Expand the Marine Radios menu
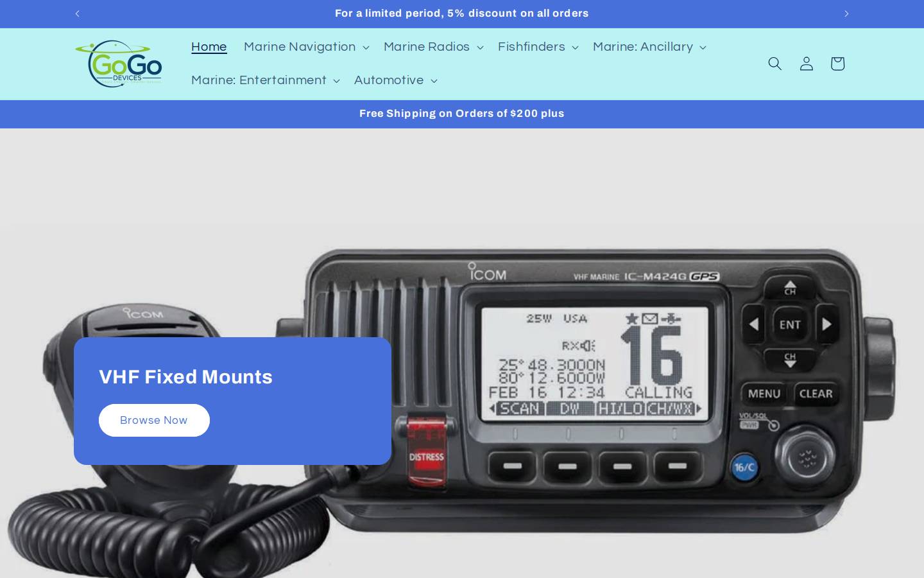 coord(433,47)
